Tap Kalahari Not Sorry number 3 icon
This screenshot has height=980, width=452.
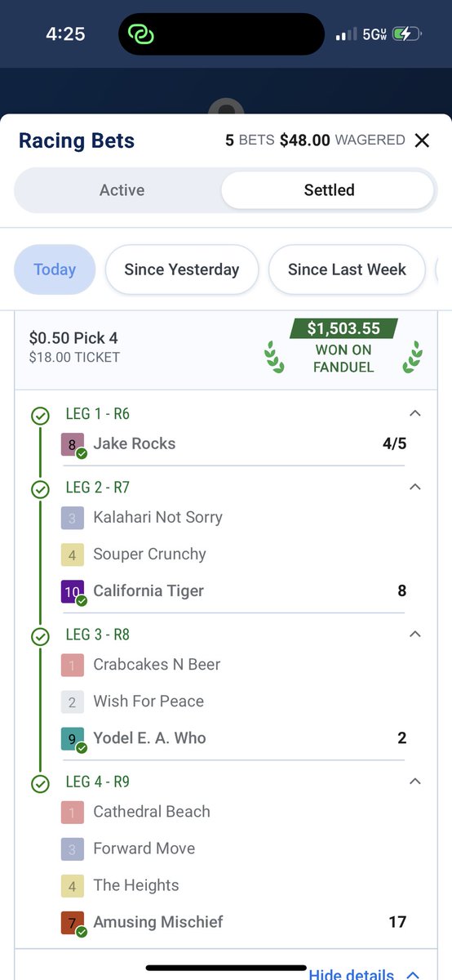(x=72, y=518)
